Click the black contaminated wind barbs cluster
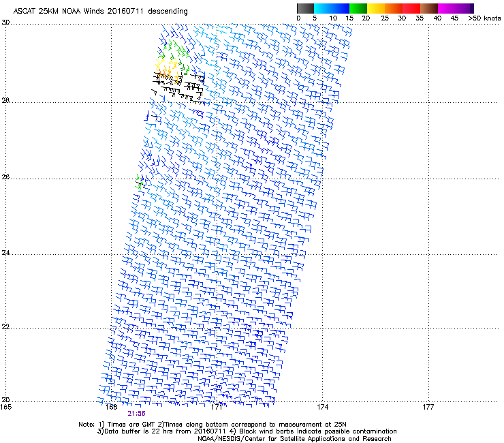The image size is (504, 443). click(x=178, y=87)
